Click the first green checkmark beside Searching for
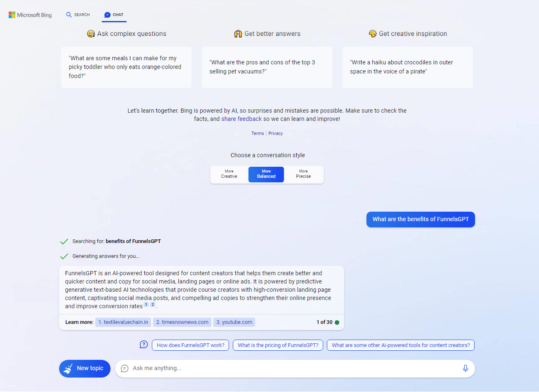This screenshot has width=539, height=392. 64,241
